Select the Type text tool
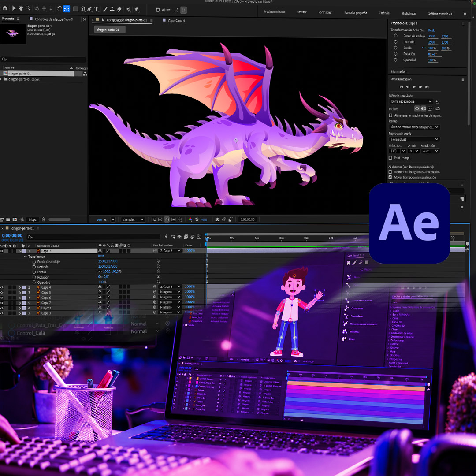Screen dimensions: 476x476 [x=96, y=9]
